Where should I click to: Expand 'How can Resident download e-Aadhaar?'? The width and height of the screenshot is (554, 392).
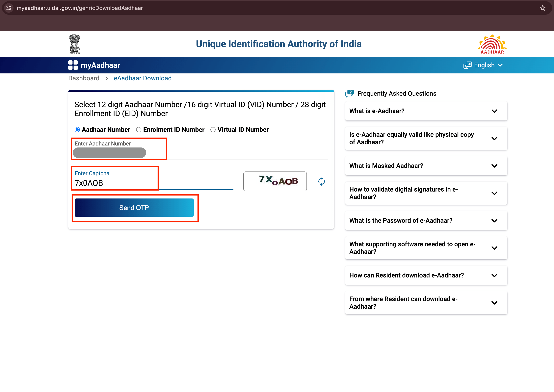(x=426, y=275)
